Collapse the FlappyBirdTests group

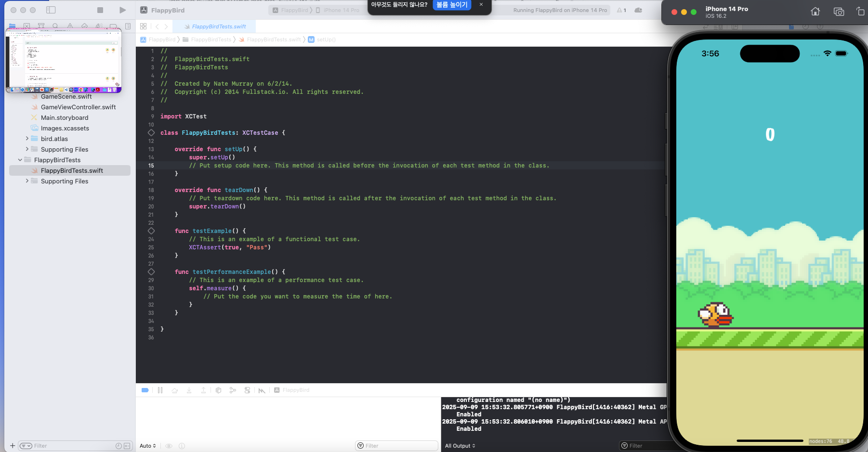(20, 160)
